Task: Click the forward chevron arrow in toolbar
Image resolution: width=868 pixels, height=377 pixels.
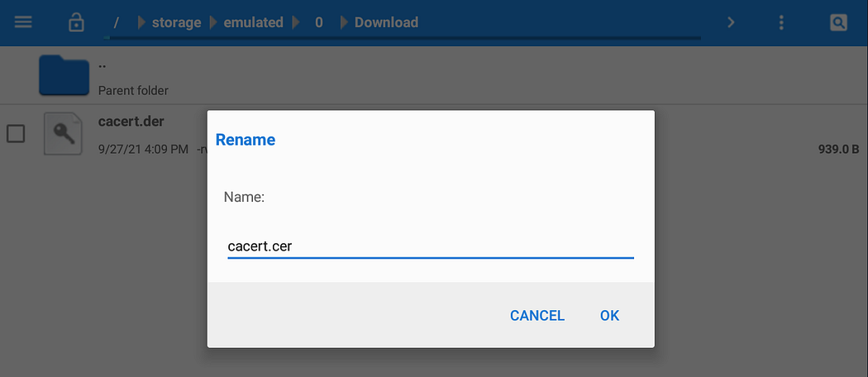Action: (731, 22)
